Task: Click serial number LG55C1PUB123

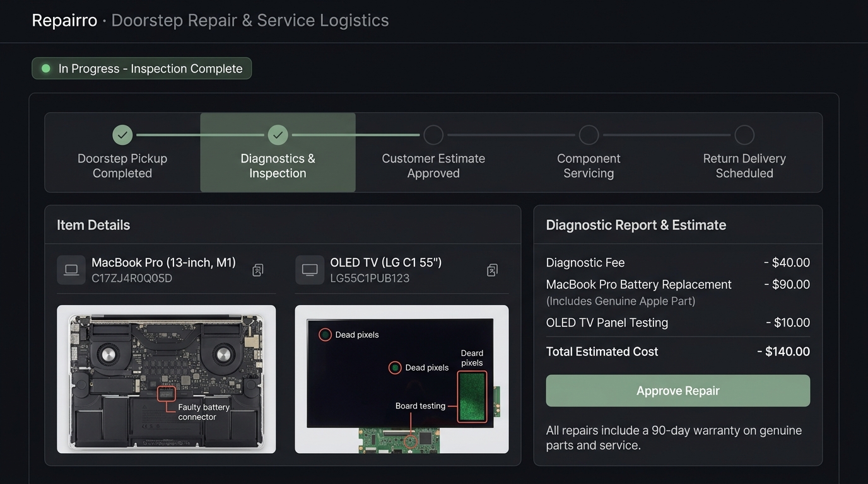Action: click(370, 278)
